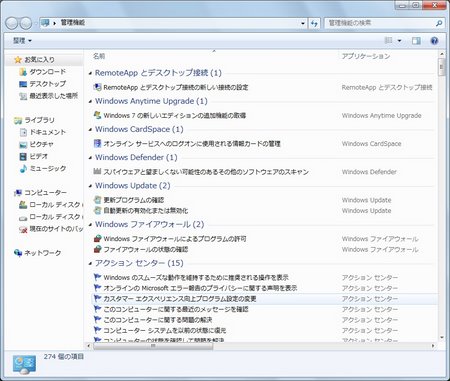
Task: Open the address bar history dropdown arrow
Action: click(x=303, y=23)
